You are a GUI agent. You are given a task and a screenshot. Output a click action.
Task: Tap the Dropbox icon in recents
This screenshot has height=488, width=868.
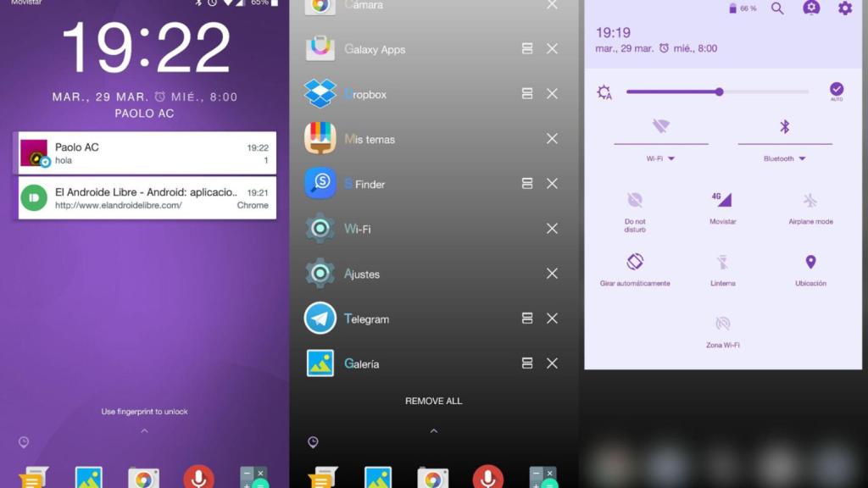tap(320, 94)
